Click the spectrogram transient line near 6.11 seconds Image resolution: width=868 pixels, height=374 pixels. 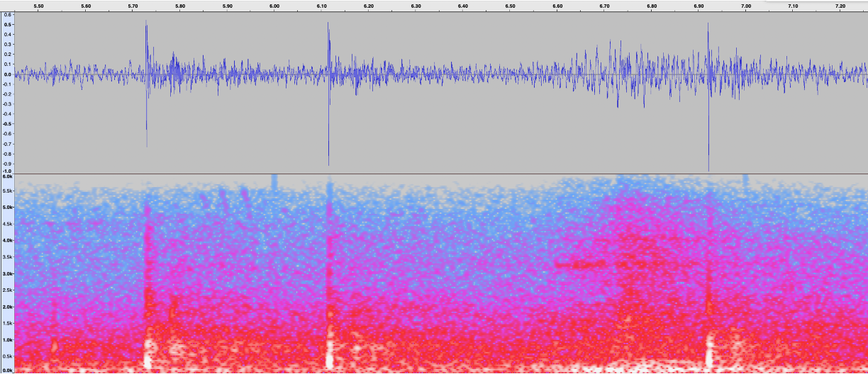coord(329,276)
